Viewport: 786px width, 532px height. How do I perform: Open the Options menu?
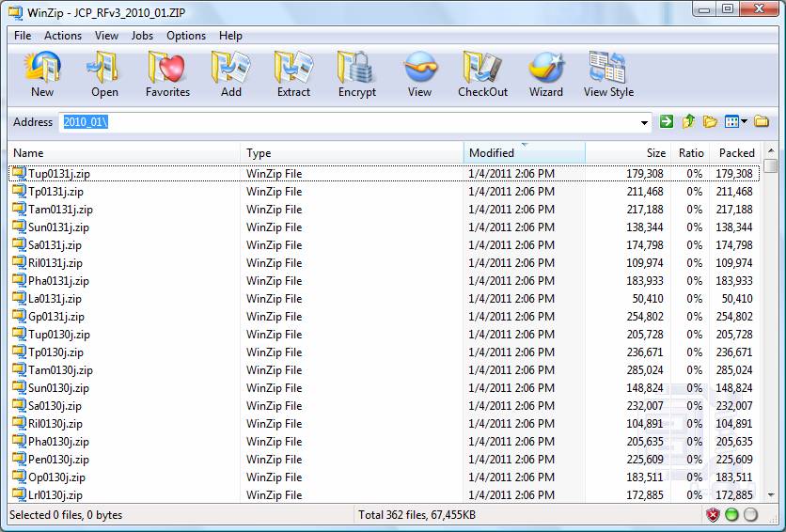pos(186,36)
